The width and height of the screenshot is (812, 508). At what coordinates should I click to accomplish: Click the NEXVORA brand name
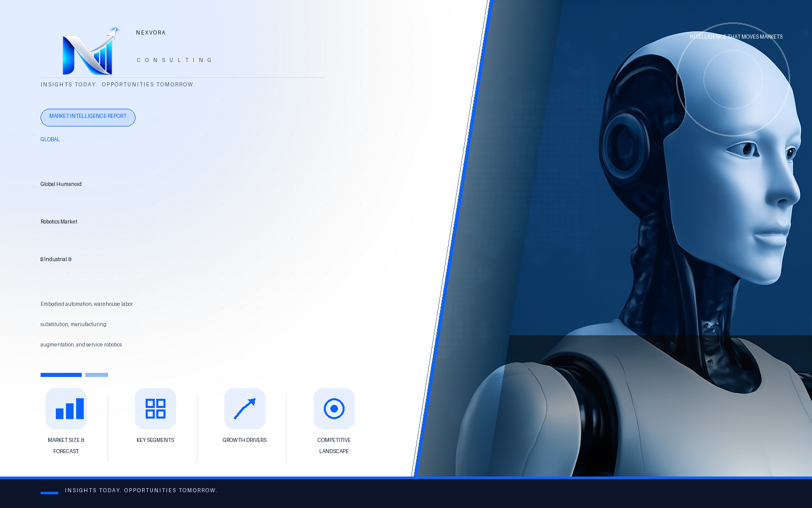coord(151,33)
